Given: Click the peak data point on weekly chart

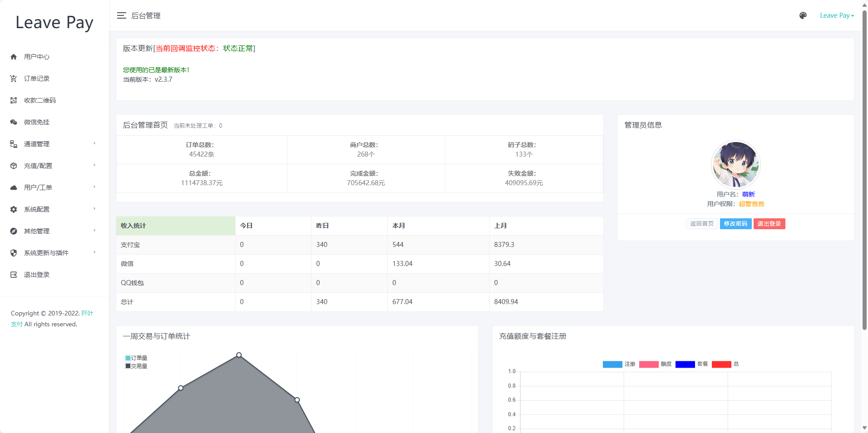Looking at the screenshot, I should (x=239, y=355).
